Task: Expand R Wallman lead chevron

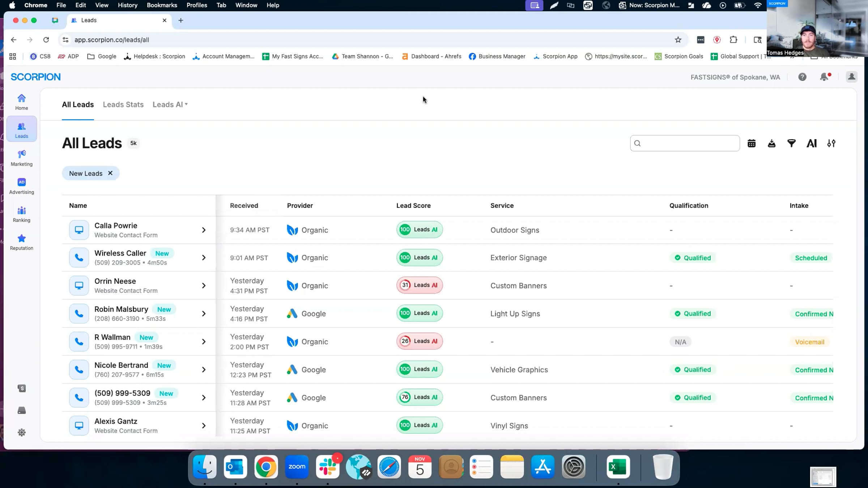Action: 204,342
